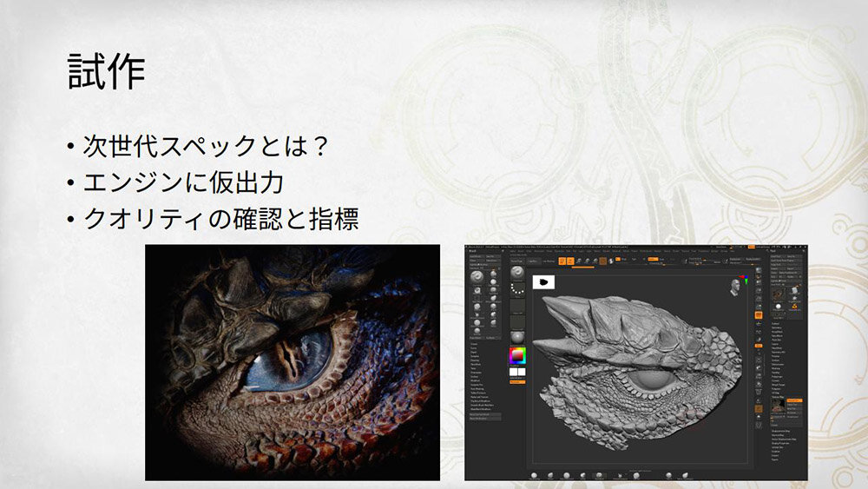The image size is (868, 489).
Task: Toggle the Zadd button
Action: tap(654, 259)
